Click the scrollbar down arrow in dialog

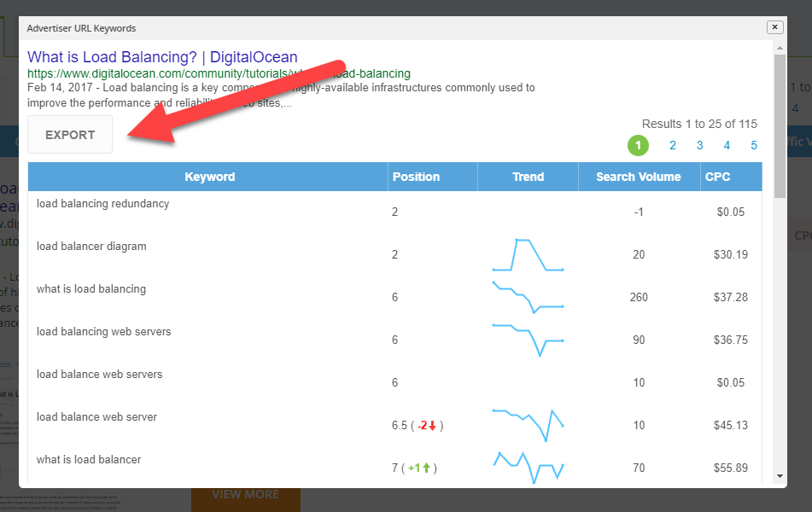pyautogui.click(x=780, y=476)
